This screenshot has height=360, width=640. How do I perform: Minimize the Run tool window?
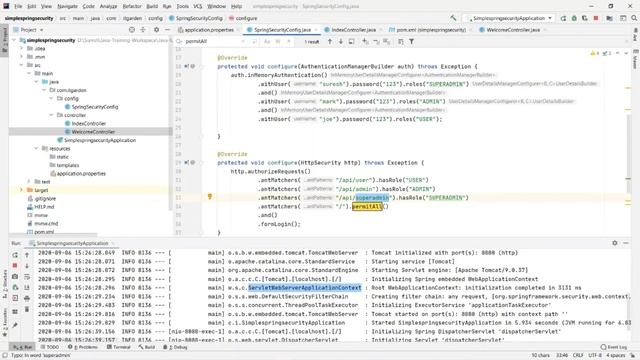tap(626, 243)
